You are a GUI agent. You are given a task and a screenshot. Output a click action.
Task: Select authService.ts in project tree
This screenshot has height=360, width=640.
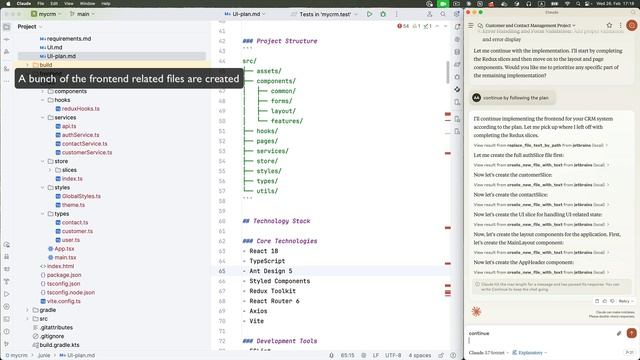click(77, 135)
